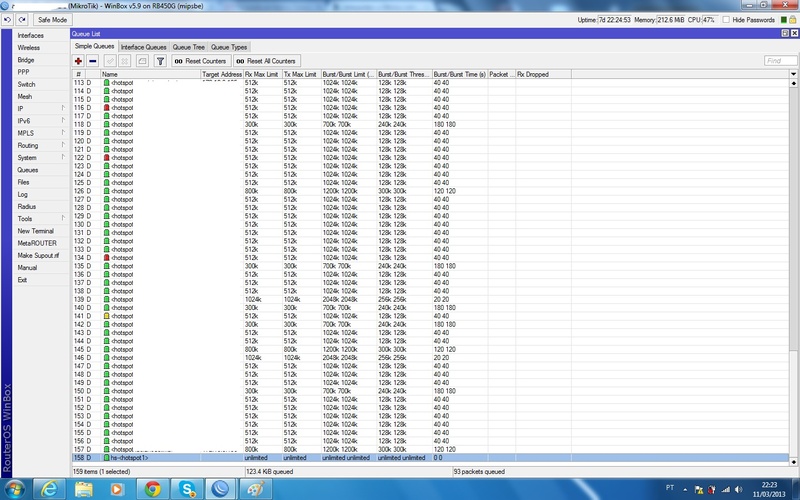
Task: Open the Windows Start menu
Action: [14, 489]
